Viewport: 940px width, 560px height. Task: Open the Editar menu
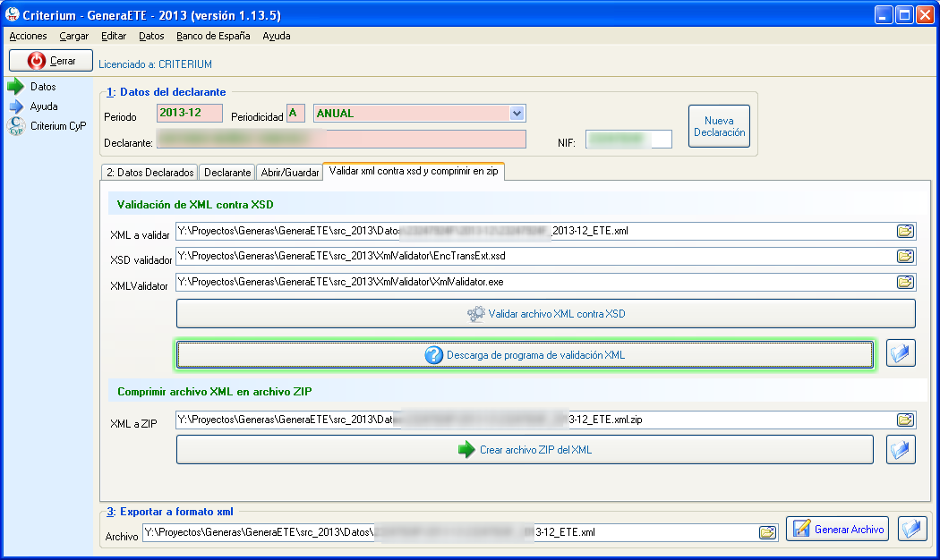(x=114, y=36)
